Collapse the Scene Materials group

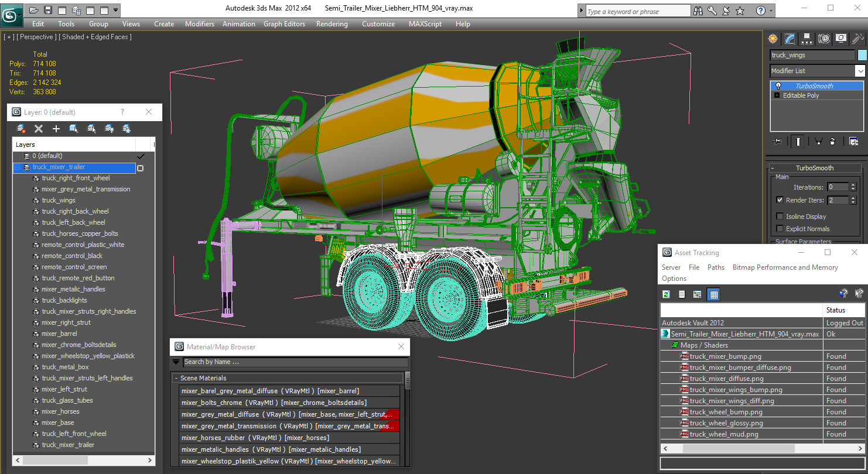(x=176, y=378)
